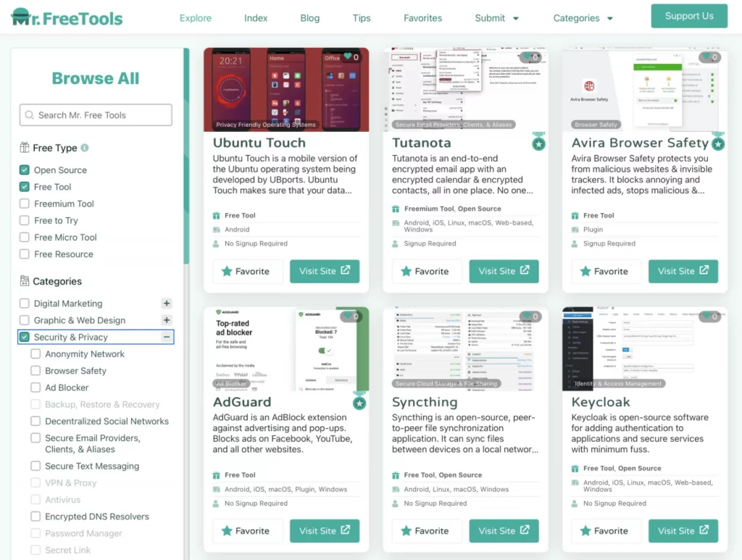Uncheck the Free Tool filter
Viewport: 742px width, 560px height.
[x=24, y=187]
